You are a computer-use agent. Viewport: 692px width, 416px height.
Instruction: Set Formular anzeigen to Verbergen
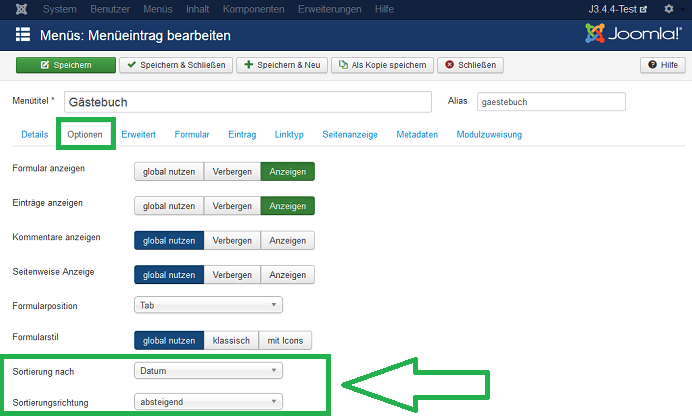(x=232, y=171)
